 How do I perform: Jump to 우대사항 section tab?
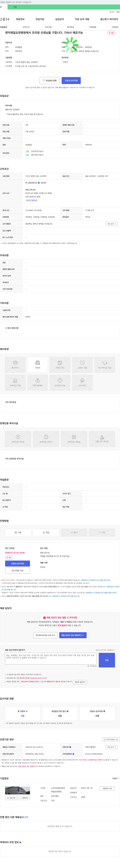[48, 27]
